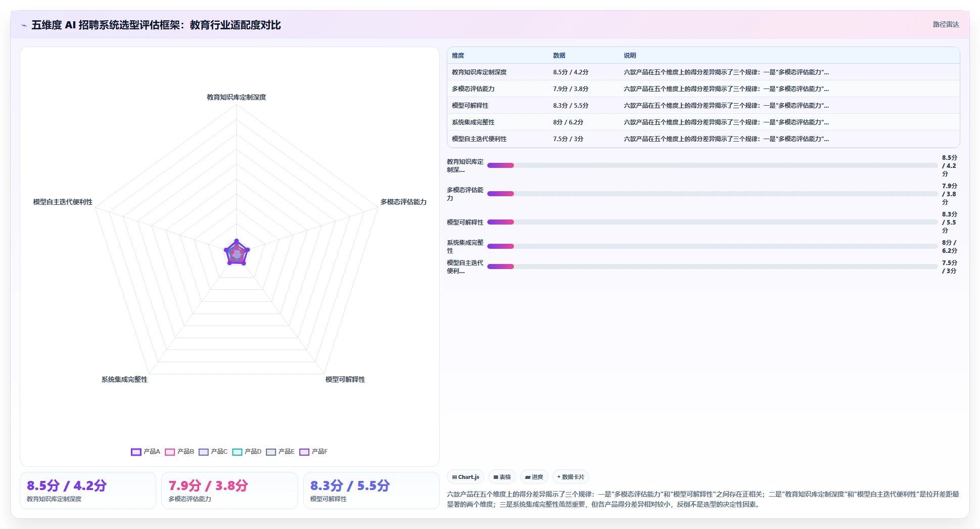Image resolution: width=980 pixels, height=529 pixels.
Task: Toggle 产品D legend entry
Action: click(247, 452)
